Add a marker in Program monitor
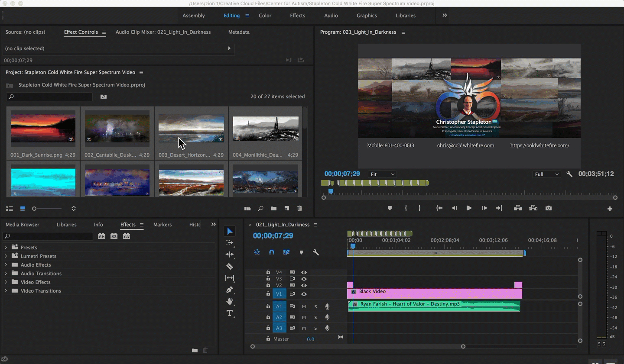 [x=390, y=208]
